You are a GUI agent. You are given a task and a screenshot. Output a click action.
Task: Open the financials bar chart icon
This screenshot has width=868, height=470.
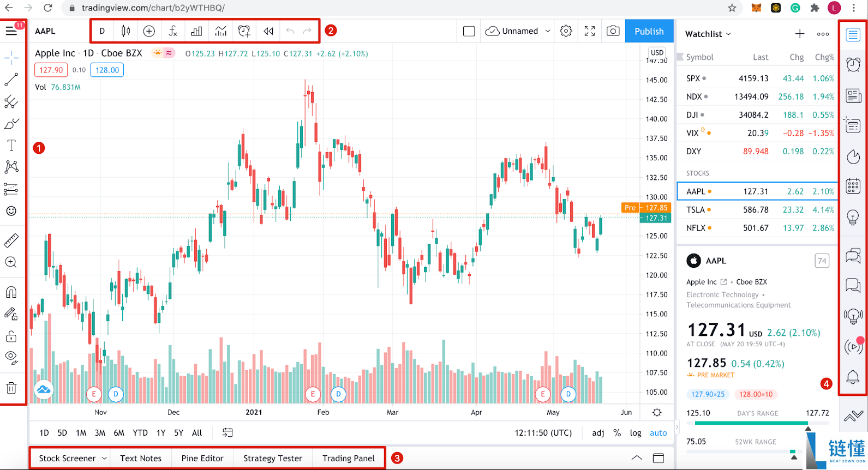(196, 31)
